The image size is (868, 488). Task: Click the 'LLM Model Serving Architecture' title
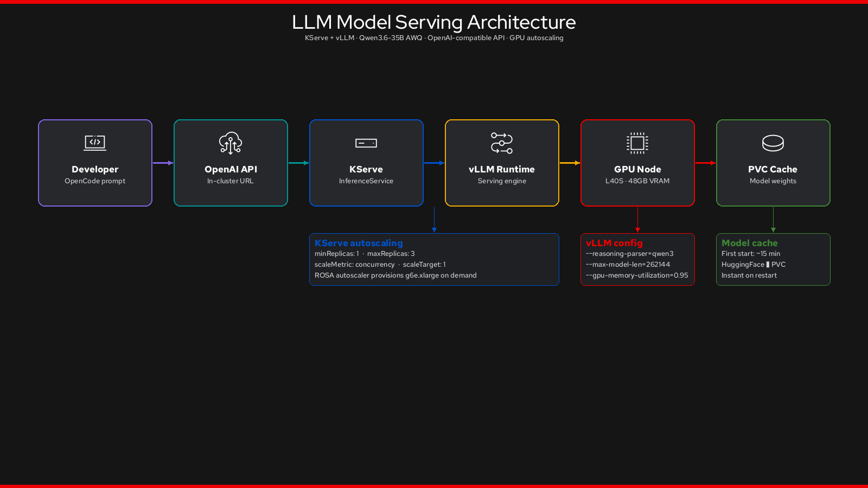(x=434, y=22)
